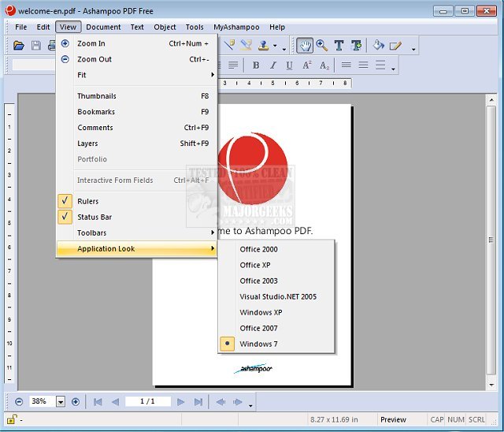Image resolution: width=504 pixels, height=432 pixels.
Task: Go to next page arrow
Action: [x=181, y=401]
